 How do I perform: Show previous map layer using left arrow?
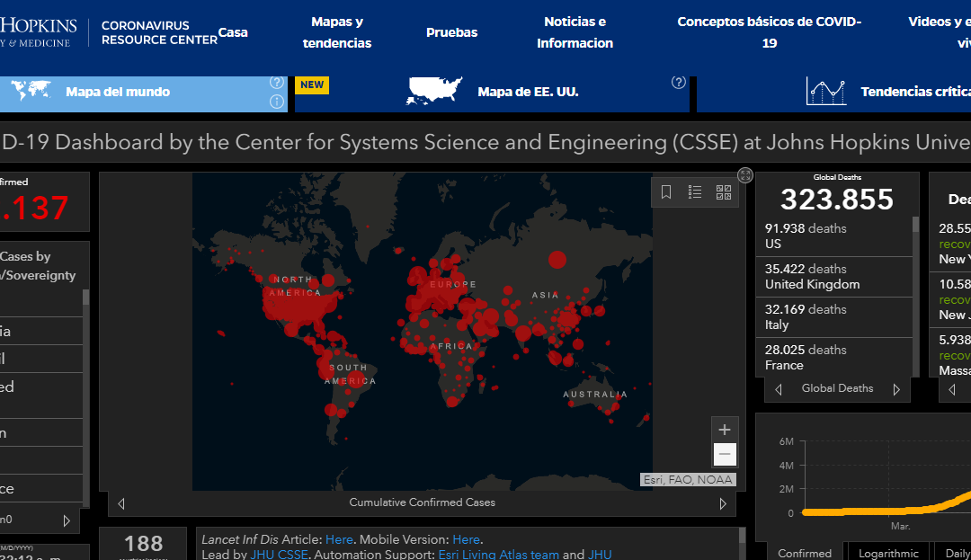(121, 503)
